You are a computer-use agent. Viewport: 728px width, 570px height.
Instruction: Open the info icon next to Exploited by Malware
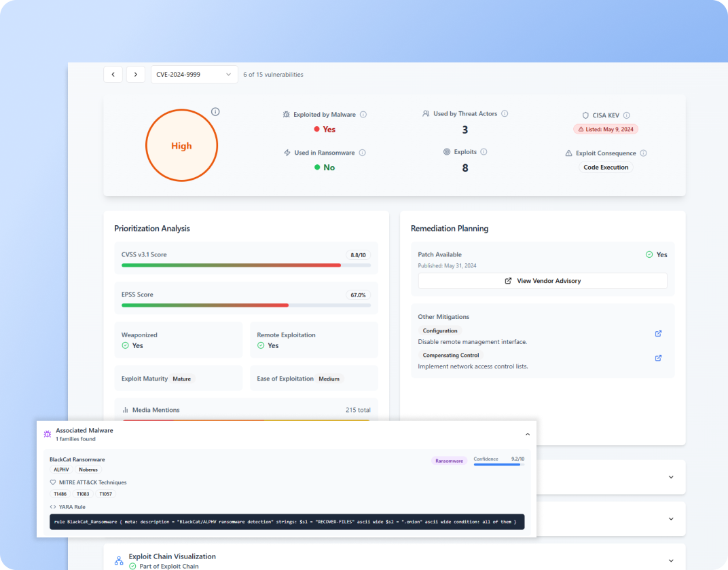pos(363,115)
